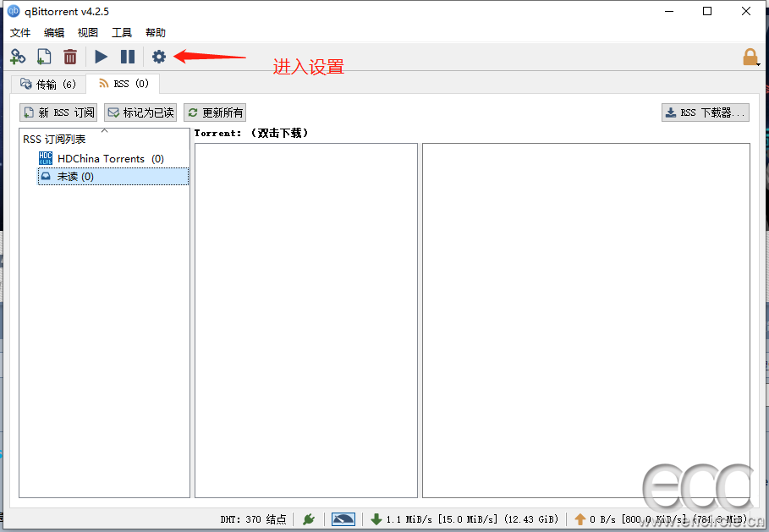Open the 视图 menu

point(88,33)
